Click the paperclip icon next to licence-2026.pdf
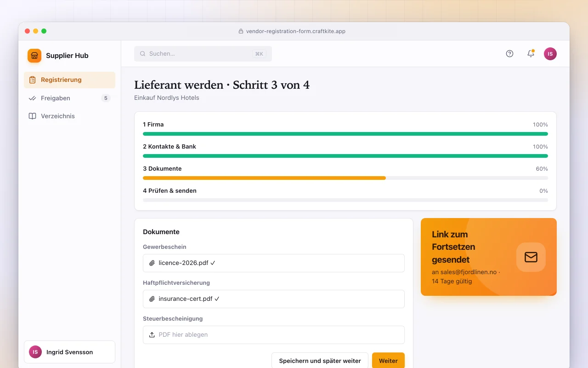The width and height of the screenshot is (588, 368). [152, 263]
